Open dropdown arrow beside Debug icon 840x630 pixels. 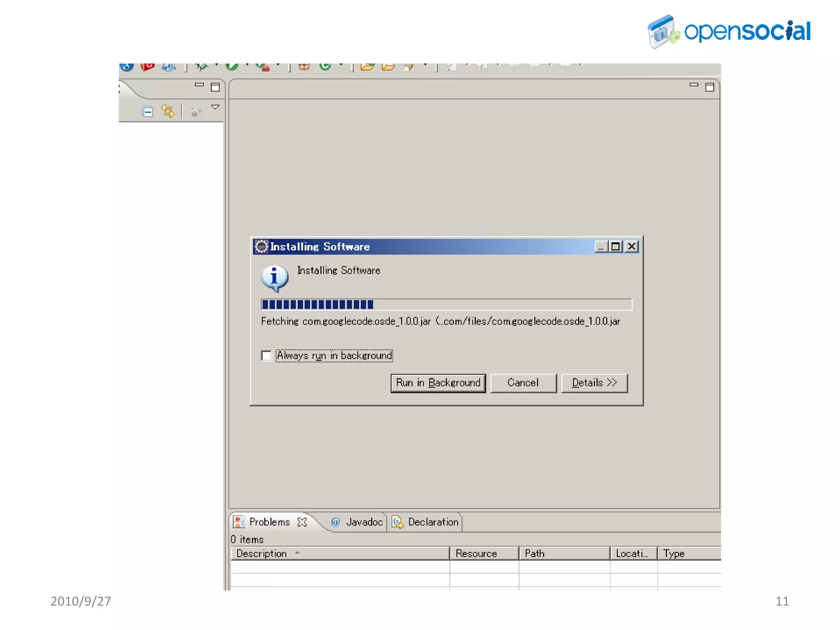coord(216,65)
